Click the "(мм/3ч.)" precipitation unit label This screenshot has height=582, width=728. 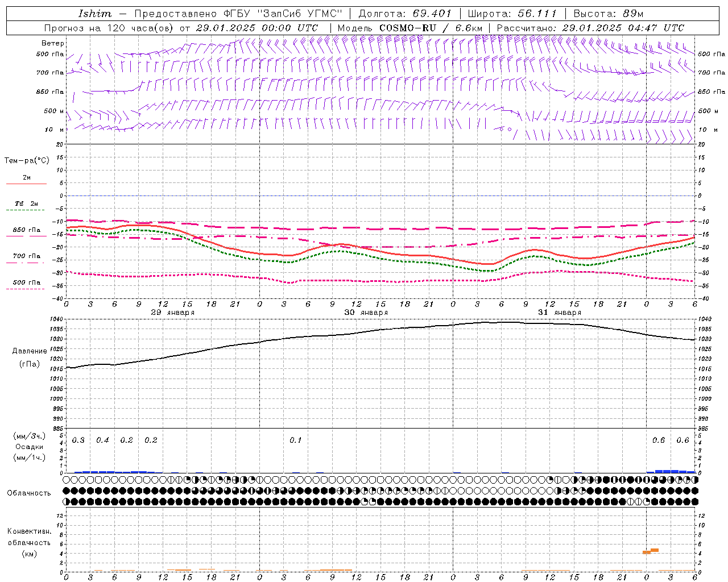tap(29, 436)
